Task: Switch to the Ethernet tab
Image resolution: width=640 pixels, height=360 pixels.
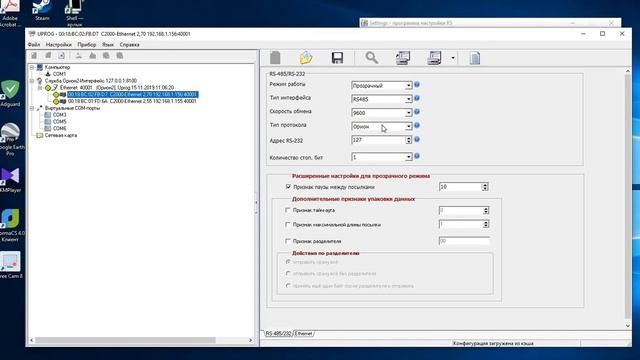Action: click(304, 333)
